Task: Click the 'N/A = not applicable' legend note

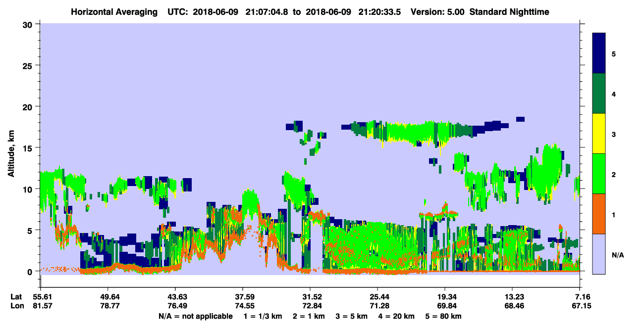Action: tap(196, 316)
